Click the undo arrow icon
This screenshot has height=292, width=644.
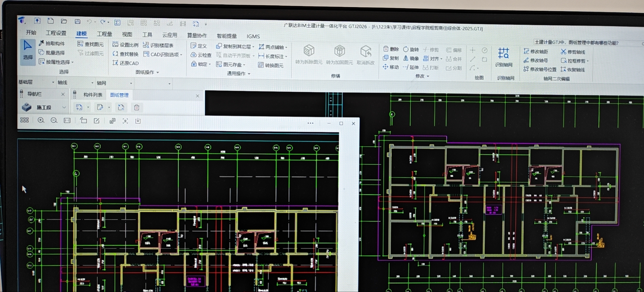pyautogui.click(x=89, y=22)
